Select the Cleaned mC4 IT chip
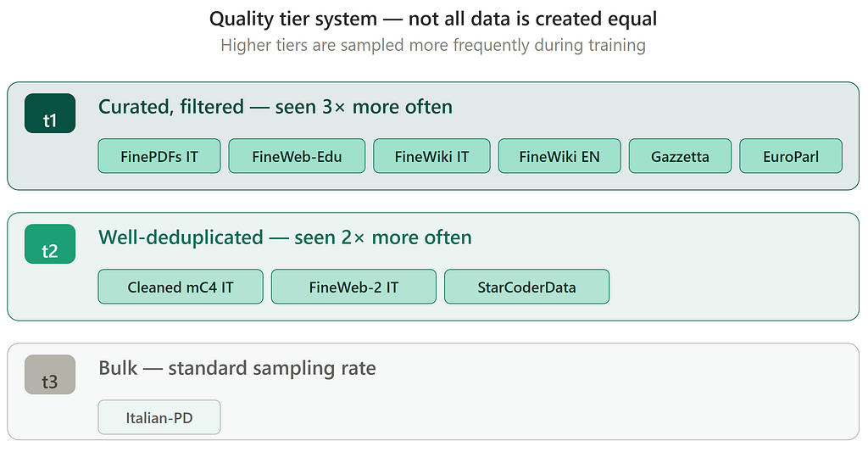This screenshot has height=452, width=868. (181, 287)
